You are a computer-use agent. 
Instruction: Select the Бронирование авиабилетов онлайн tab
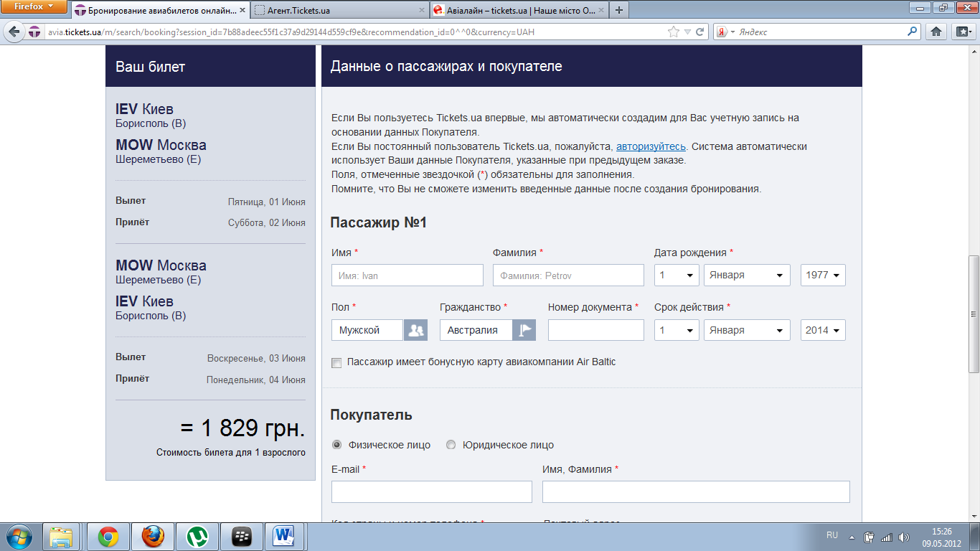tap(161, 11)
